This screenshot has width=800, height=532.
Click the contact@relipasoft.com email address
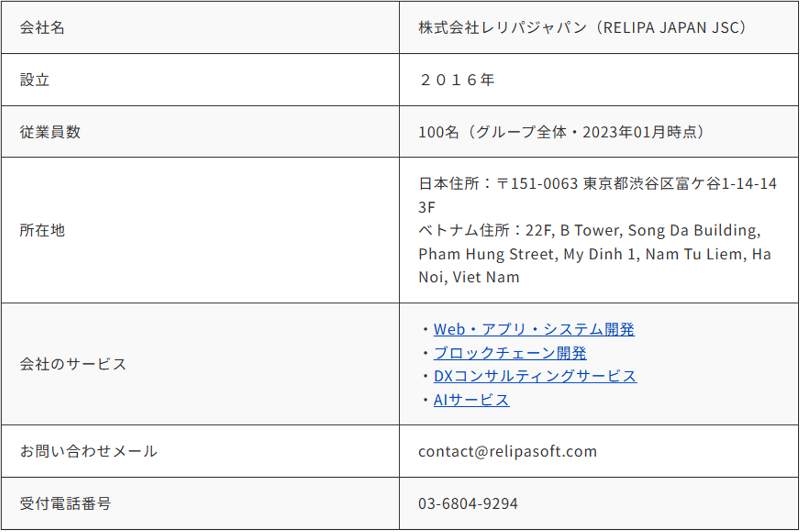[x=507, y=451]
